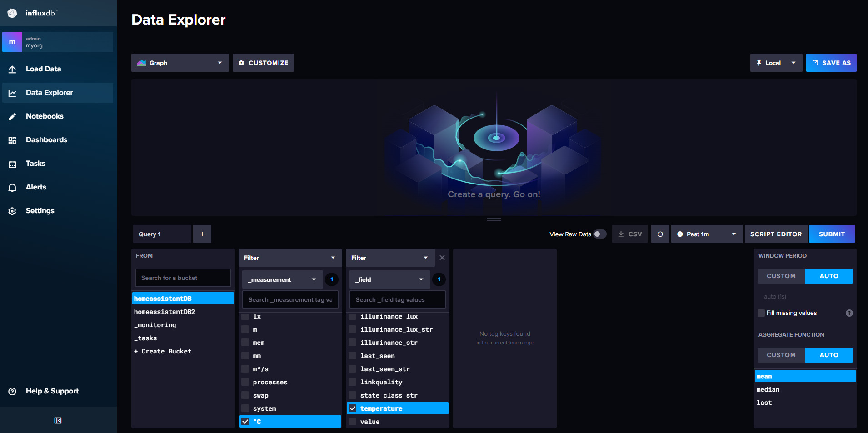Open the Customize gear button
868x433 pixels.
(263, 63)
